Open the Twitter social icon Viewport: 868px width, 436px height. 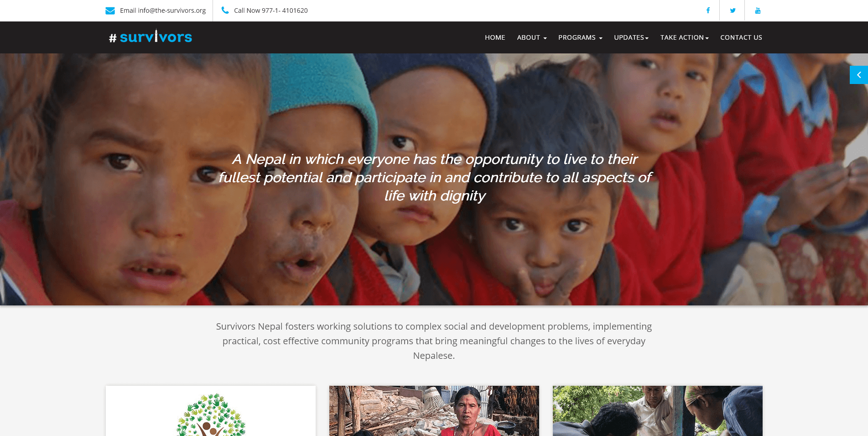[x=733, y=11]
